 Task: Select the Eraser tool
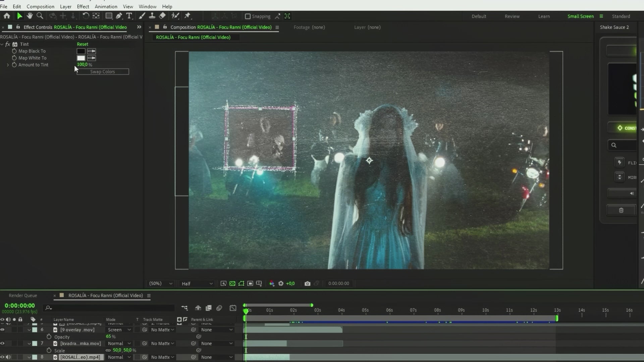click(x=162, y=16)
